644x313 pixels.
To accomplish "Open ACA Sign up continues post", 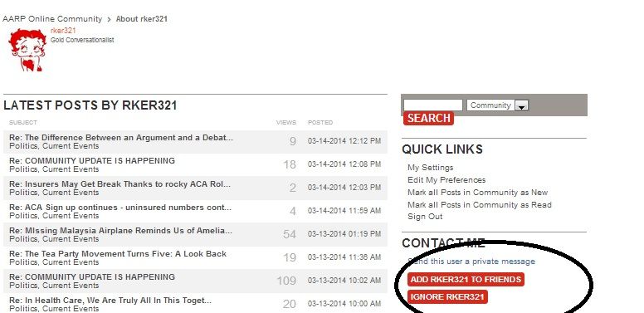I will tap(120, 208).
